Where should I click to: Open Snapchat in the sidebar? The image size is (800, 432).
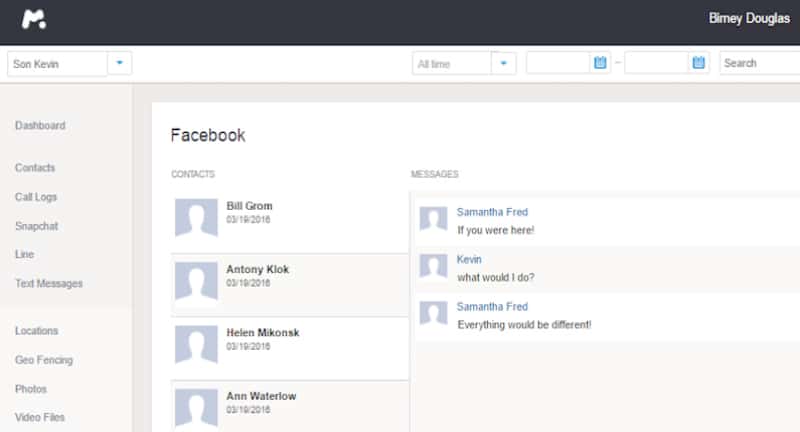click(x=36, y=226)
